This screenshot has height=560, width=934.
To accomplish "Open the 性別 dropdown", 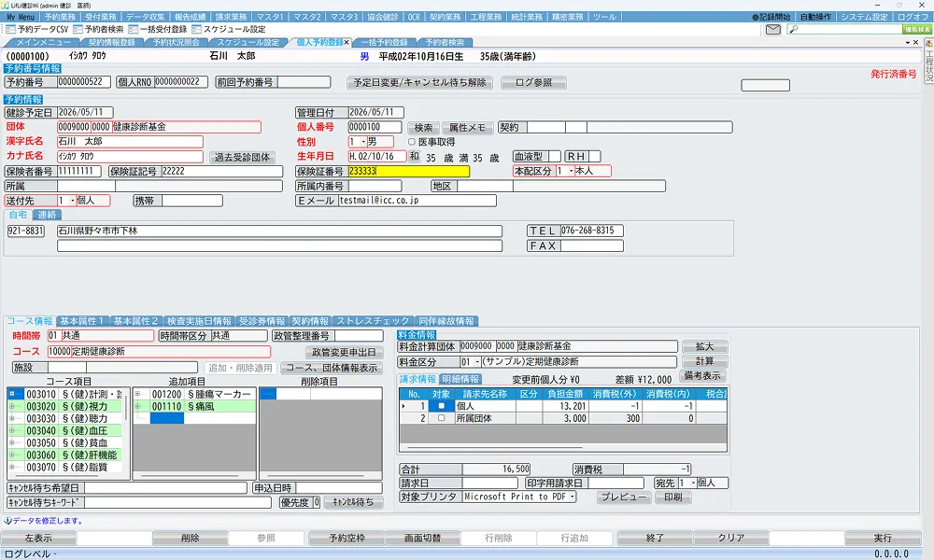I will click(x=363, y=142).
